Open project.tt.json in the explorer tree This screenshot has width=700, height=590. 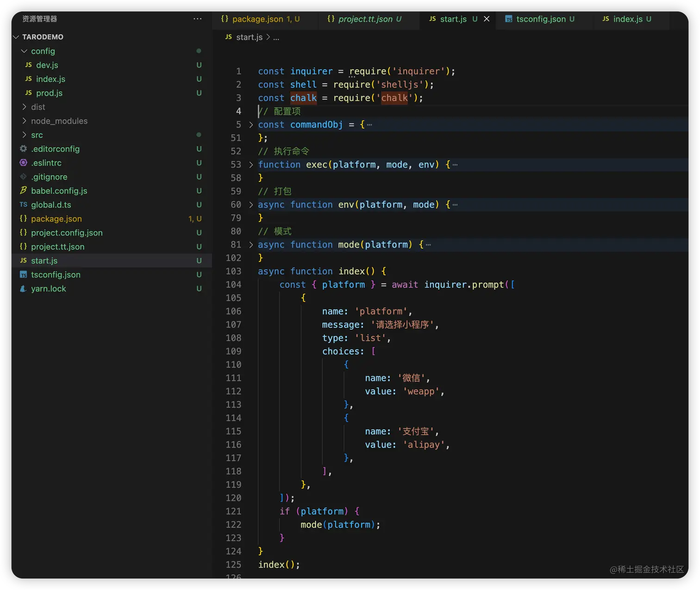pyautogui.click(x=58, y=247)
